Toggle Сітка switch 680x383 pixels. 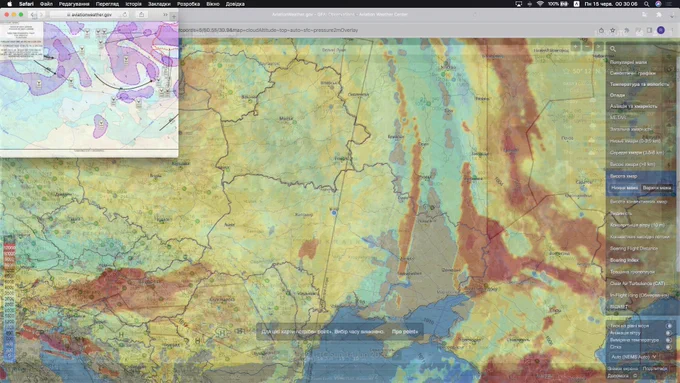669,347
